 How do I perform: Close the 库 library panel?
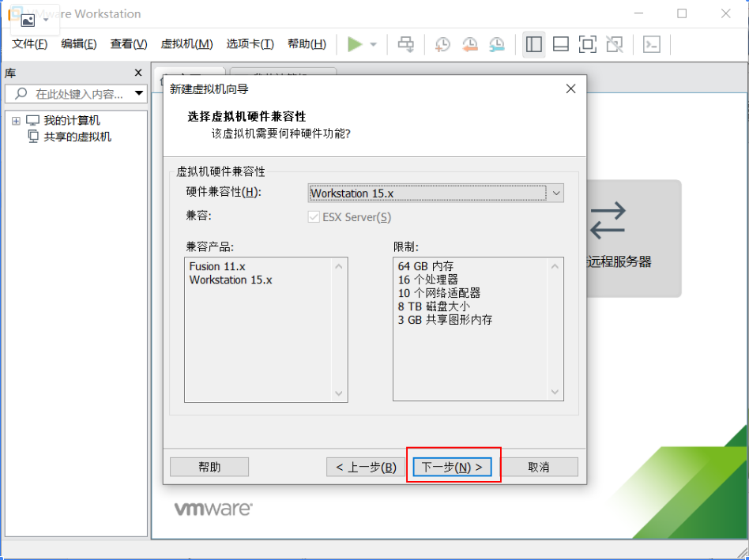pos(138,73)
